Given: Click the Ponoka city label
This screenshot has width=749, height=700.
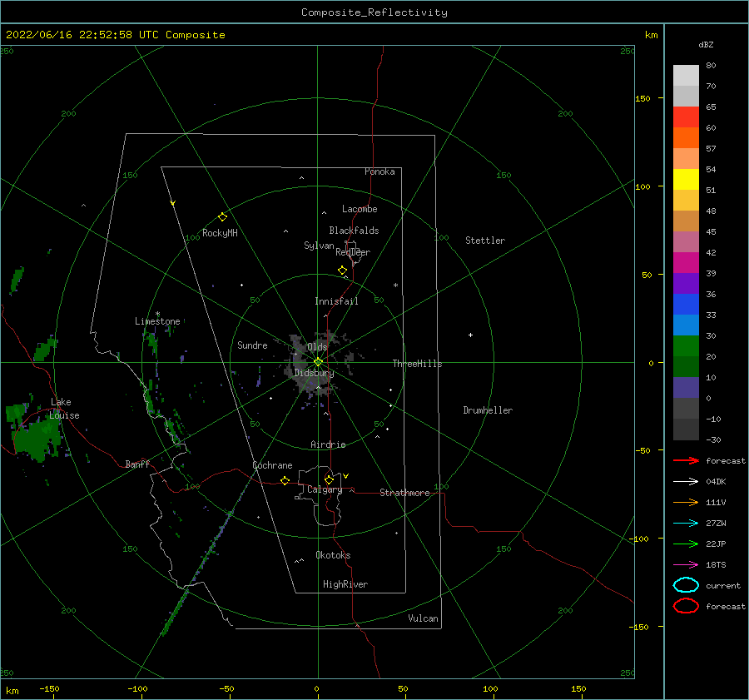Looking at the screenshot, I should click(x=379, y=171).
